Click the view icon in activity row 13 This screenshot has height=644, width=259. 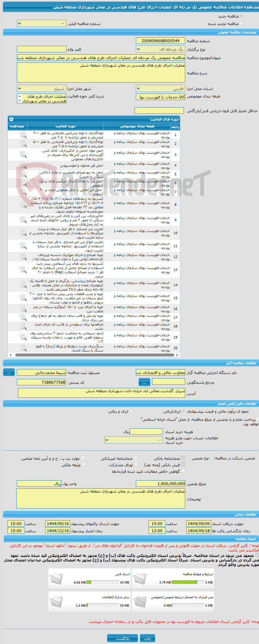click(23, 270)
